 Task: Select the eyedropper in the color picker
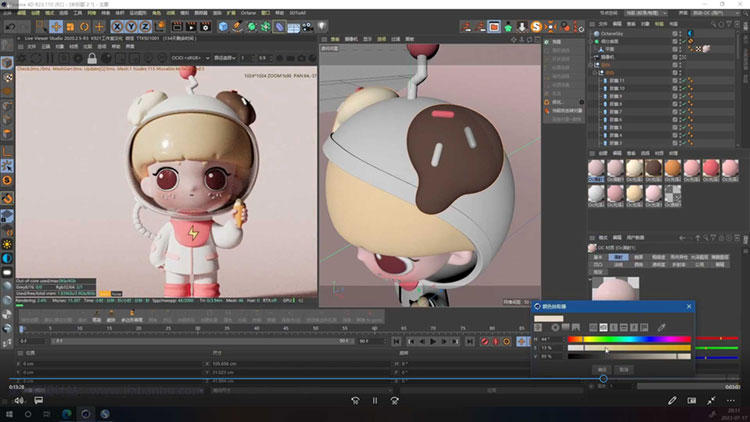pyautogui.click(x=661, y=327)
